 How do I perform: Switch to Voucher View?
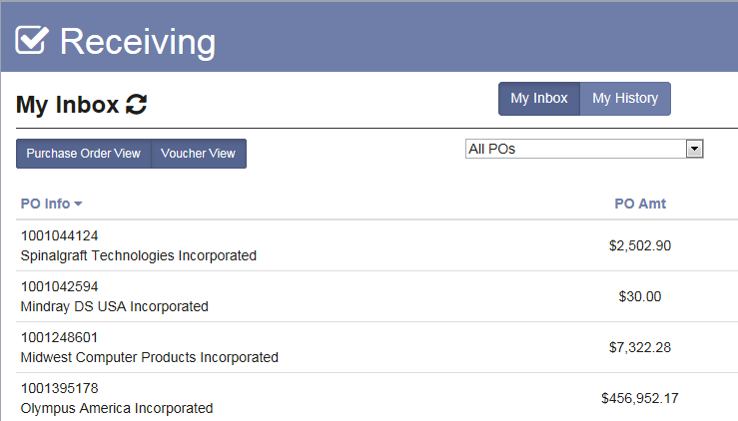tap(198, 154)
